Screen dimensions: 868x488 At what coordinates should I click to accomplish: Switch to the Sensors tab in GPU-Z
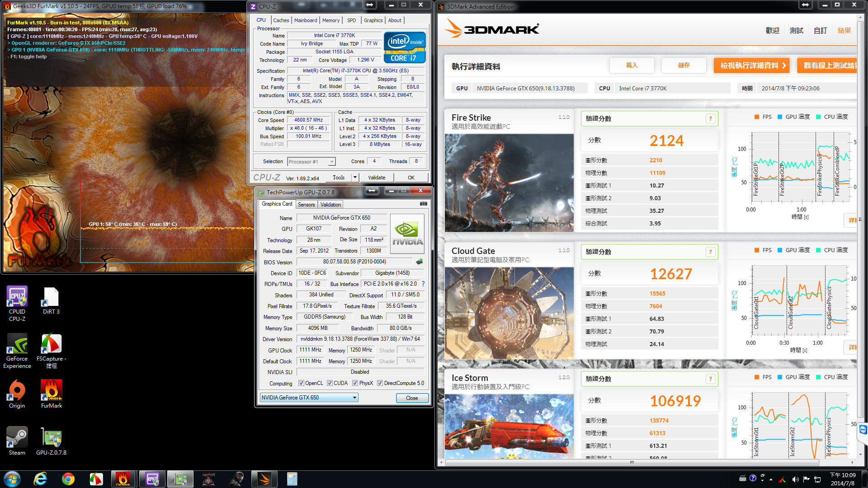coord(306,205)
